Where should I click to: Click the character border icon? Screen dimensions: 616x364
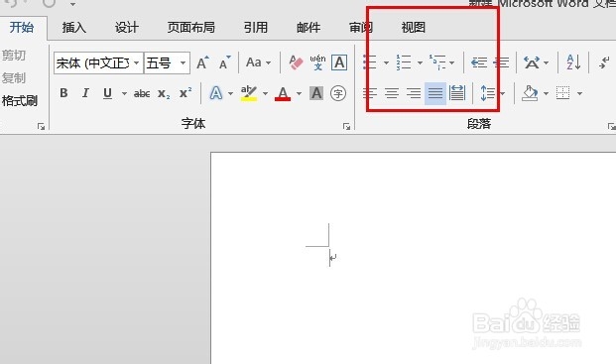point(339,62)
